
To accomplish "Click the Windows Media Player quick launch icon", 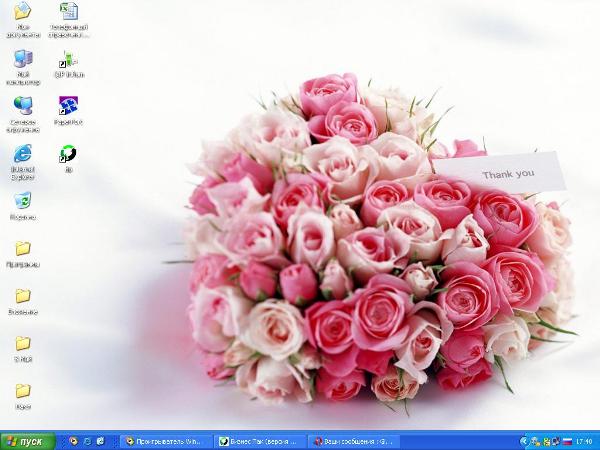I will click(x=72, y=441).
